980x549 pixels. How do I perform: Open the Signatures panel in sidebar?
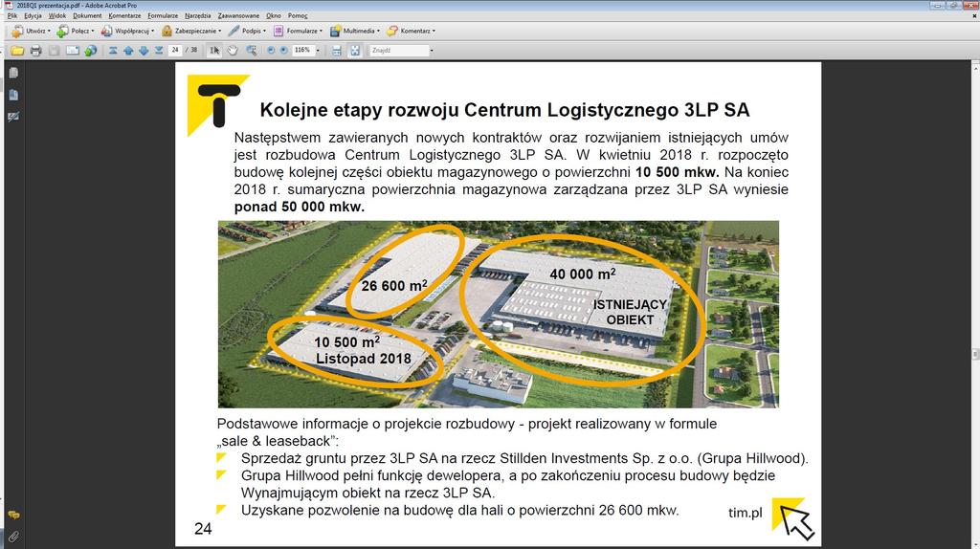13,117
